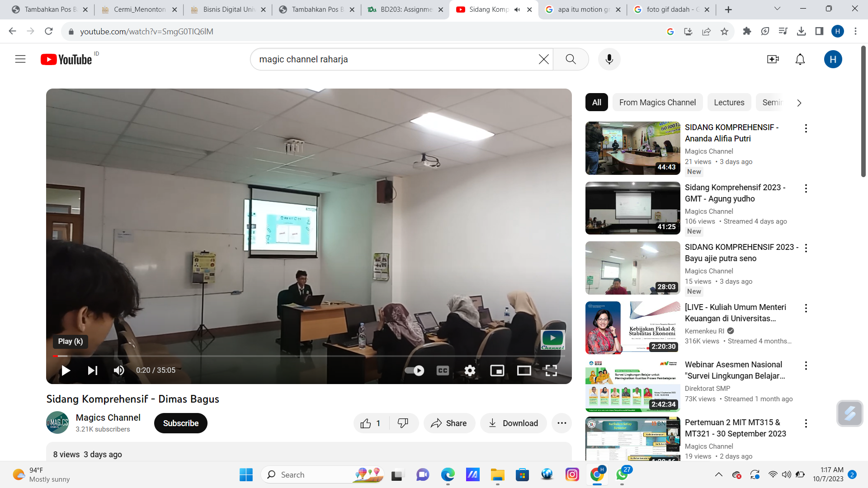Bookmark this page with star
This screenshot has width=868, height=488.
tap(724, 31)
